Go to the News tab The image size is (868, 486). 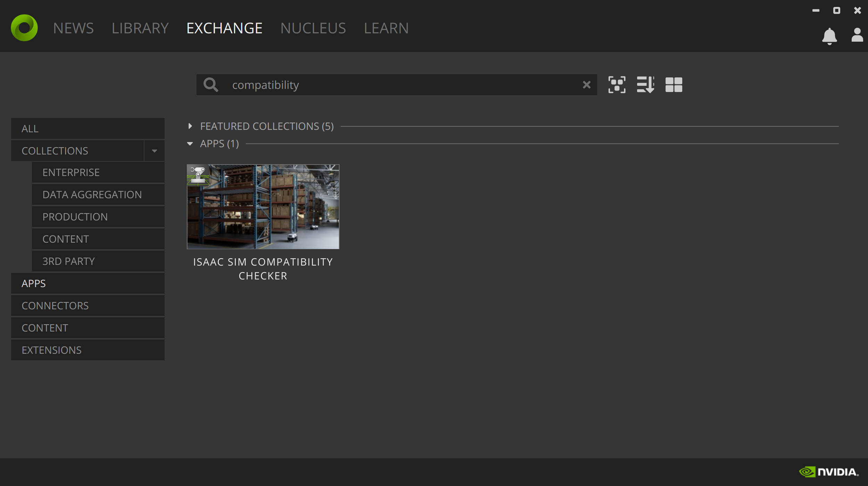tap(73, 28)
